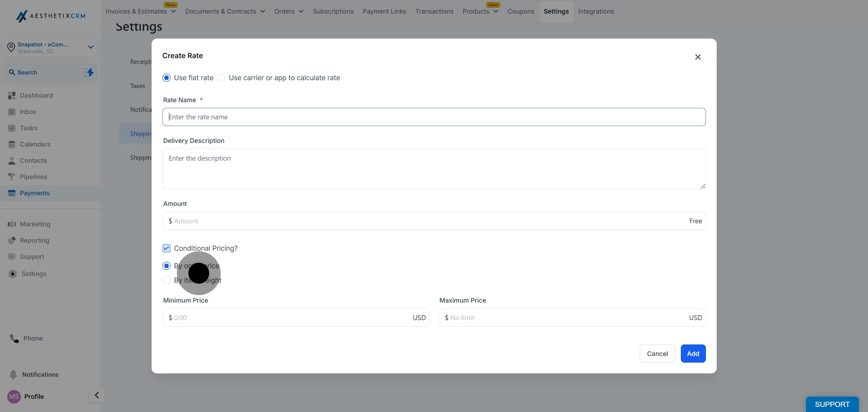Open Pipelines funnel icon
This screenshot has width=868, height=412.
click(x=11, y=177)
